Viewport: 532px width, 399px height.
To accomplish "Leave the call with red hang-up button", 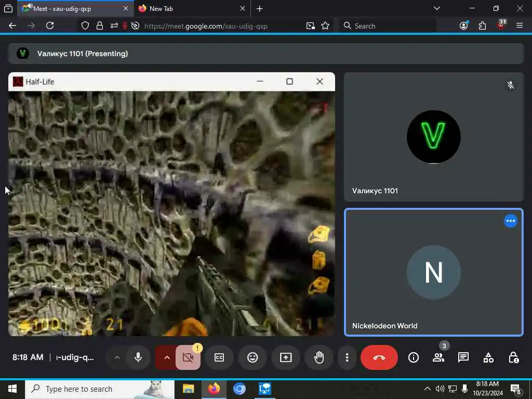I will click(379, 357).
